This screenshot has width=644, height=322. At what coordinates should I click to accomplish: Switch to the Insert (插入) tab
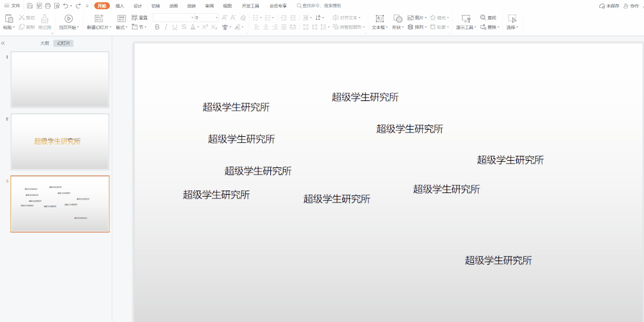(x=119, y=6)
